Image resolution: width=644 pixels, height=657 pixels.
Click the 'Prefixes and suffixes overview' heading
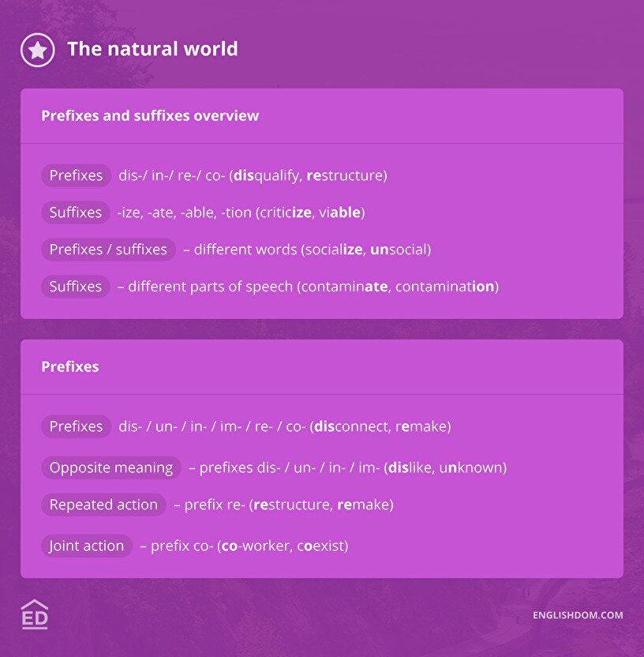150,116
